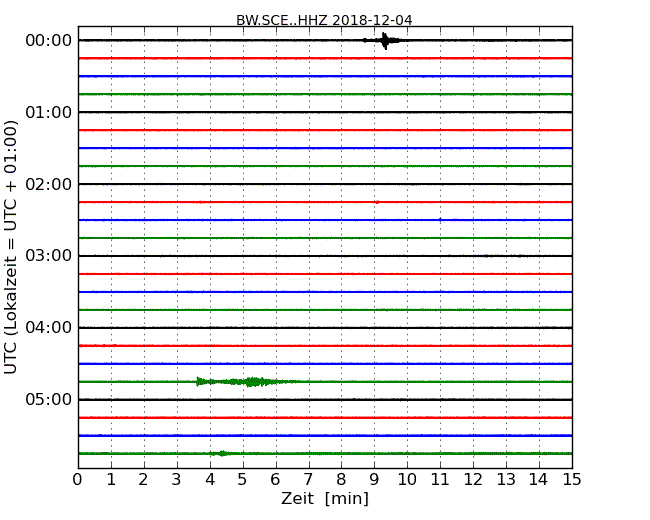Select minute tick 7 on the x-axis
The width and height of the screenshot is (650, 520).
pos(308,479)
